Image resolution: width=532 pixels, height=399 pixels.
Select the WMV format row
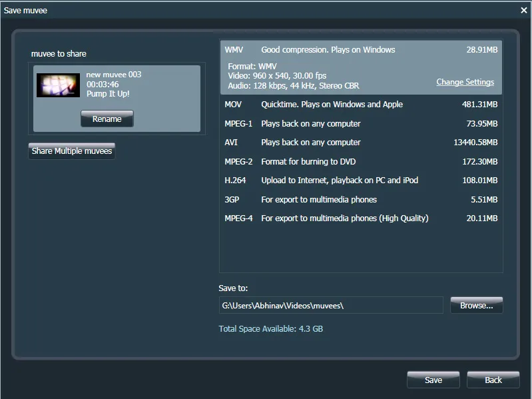pyautogui.click(x=361, y=67)
